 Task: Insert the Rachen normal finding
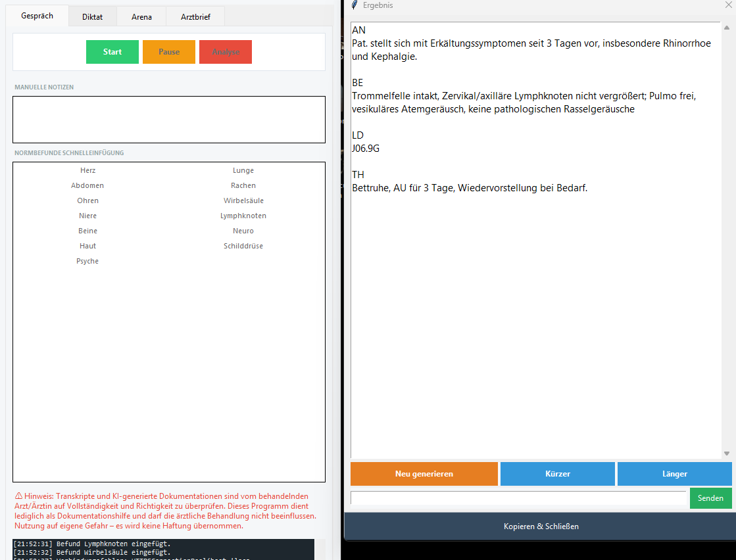tap(243, 185)
